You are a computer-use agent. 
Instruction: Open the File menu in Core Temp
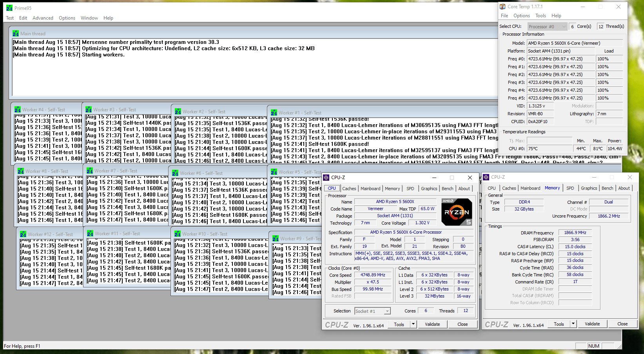tap(504, 16)
